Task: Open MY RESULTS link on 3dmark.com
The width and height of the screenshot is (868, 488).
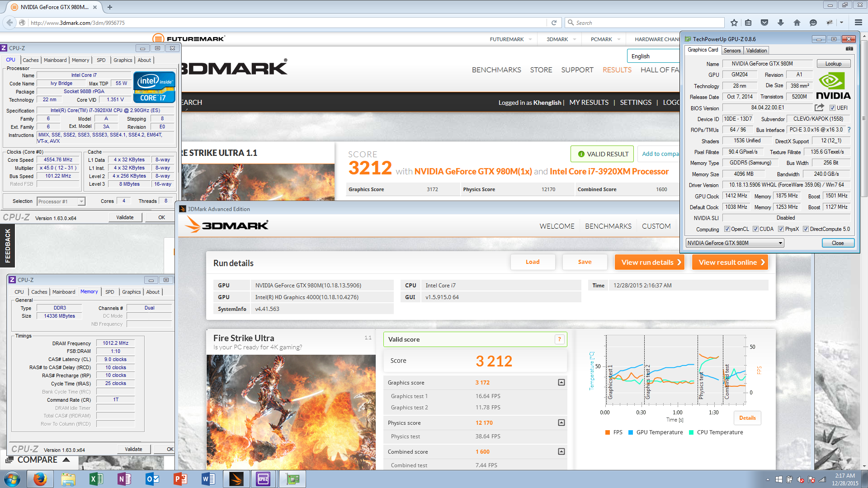Action: coord(589,103)
